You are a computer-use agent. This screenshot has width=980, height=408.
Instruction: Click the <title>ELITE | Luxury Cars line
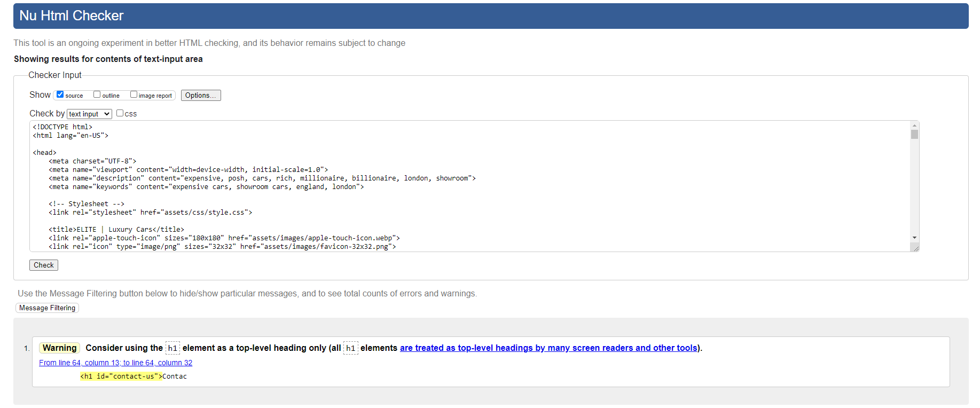tap(116, 229)
